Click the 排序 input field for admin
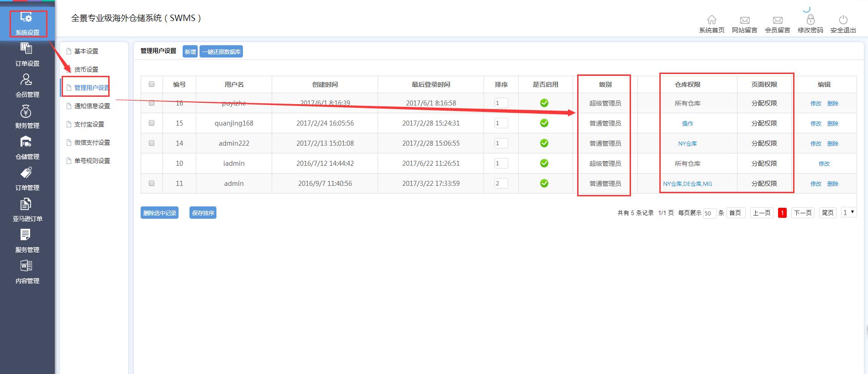 [501, 184]
